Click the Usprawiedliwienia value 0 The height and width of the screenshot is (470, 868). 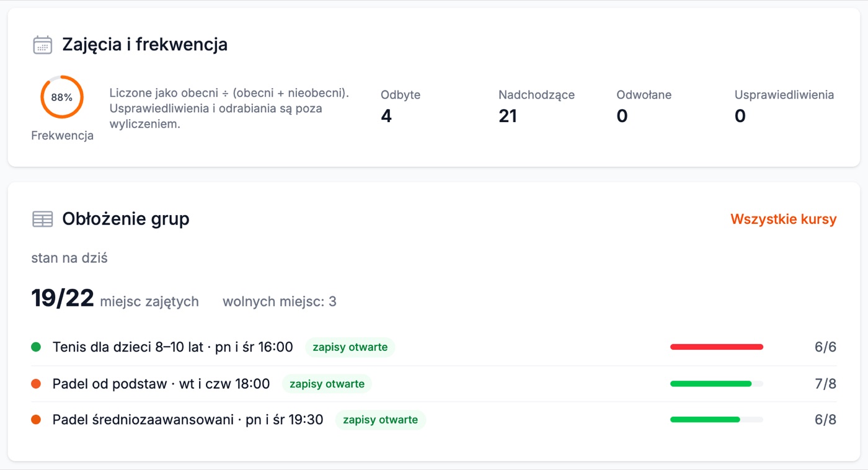pos(740,116)
